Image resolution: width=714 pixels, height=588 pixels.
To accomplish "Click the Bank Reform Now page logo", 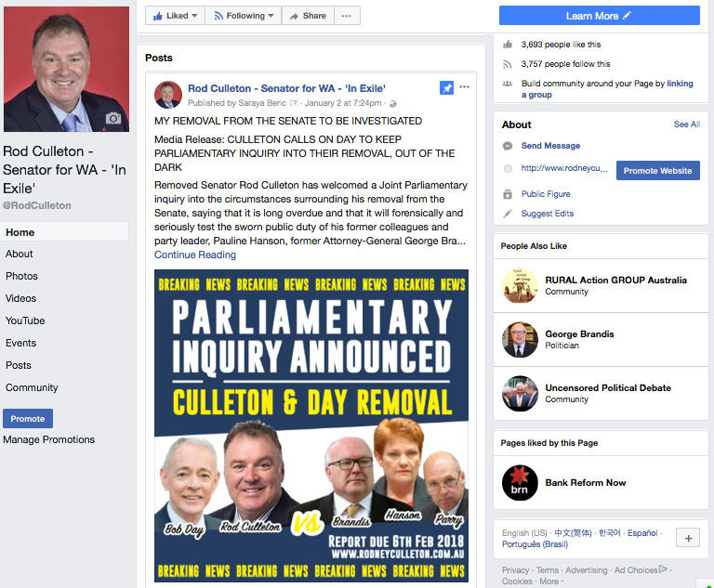I will tap(520, 482).
